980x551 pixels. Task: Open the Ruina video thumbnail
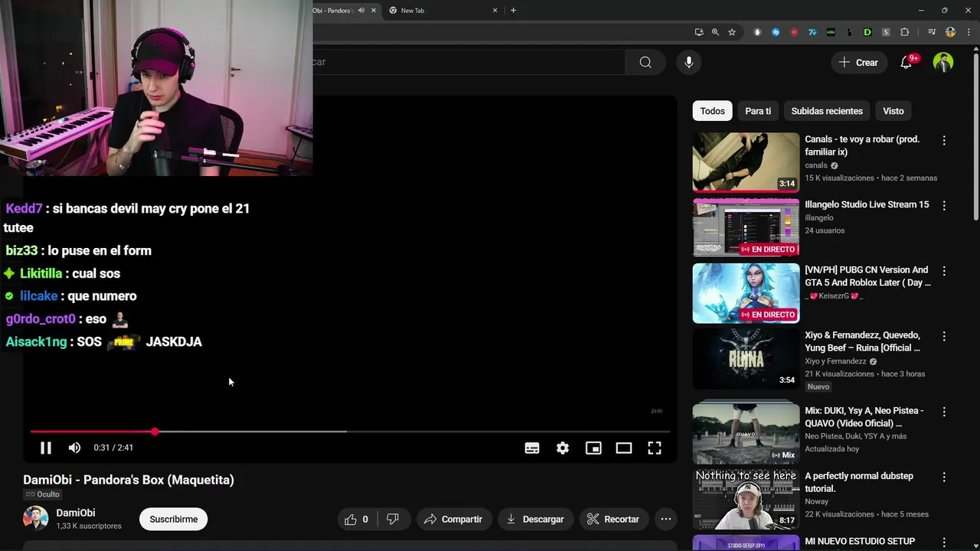[x=746, y=358]
